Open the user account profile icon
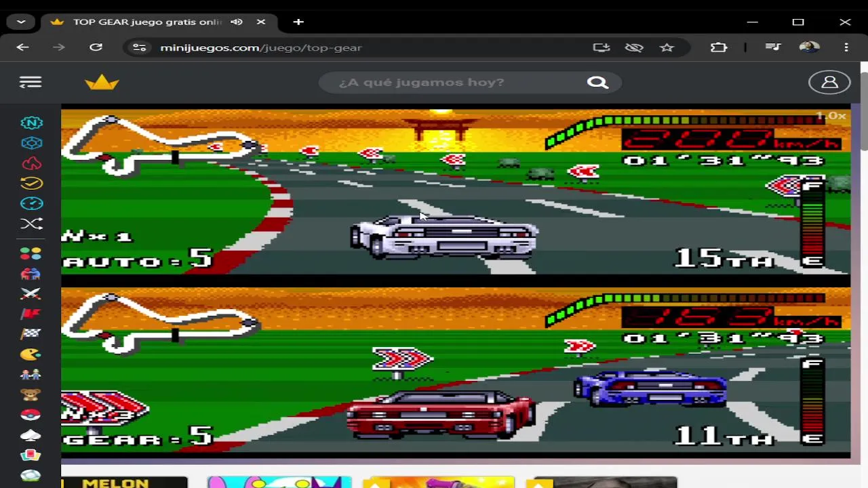This screenshot has height=488, width=868. click(829, 82)
